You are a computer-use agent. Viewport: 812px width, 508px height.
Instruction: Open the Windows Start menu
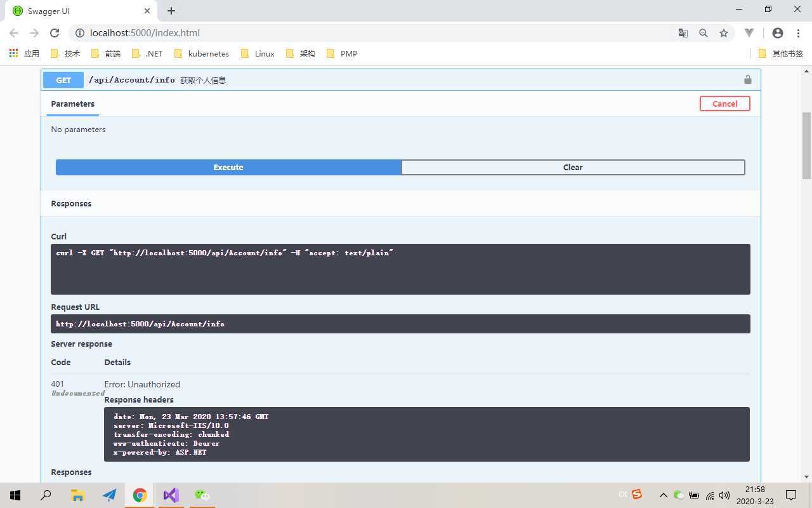point(15,495)
